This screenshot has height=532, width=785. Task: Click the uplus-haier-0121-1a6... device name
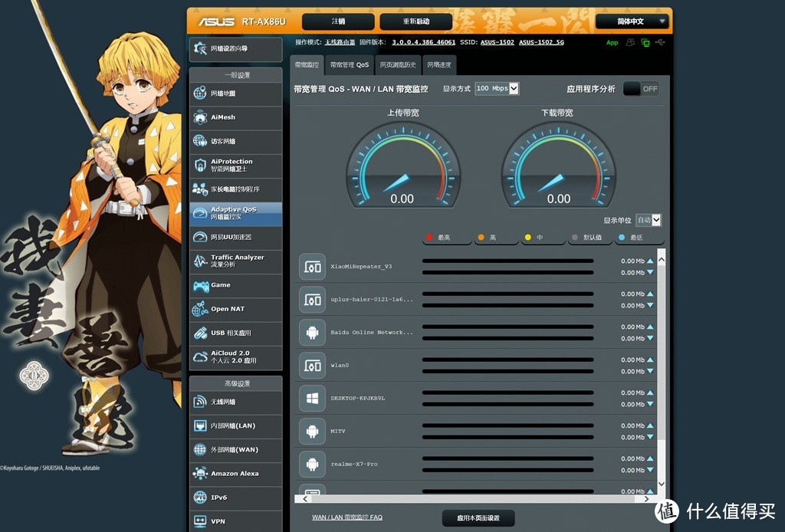[x=372, y=299]
